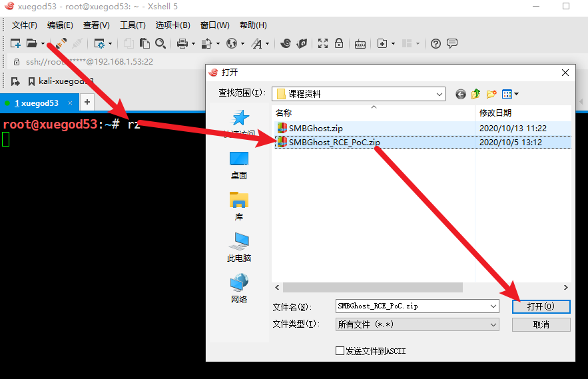Open the 帮助(H) menu
The image size is (588, 379).
point(253,25)
